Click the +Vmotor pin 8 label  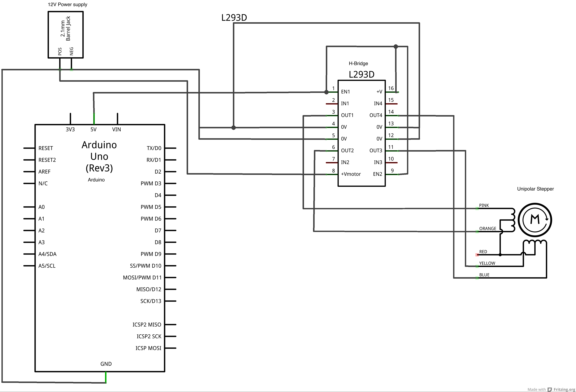351,174
